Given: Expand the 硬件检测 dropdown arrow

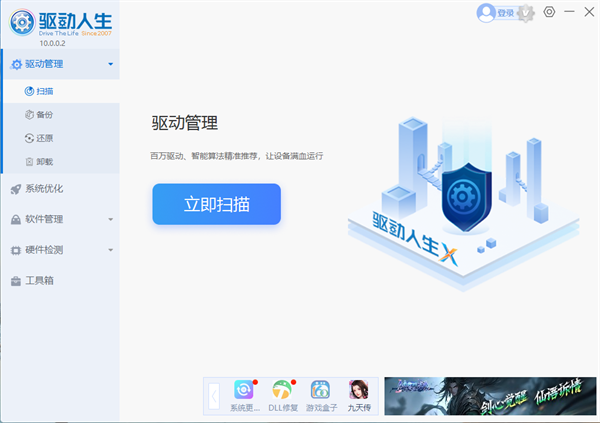Looking at the screenshot, I should click(x=111, y=250).
